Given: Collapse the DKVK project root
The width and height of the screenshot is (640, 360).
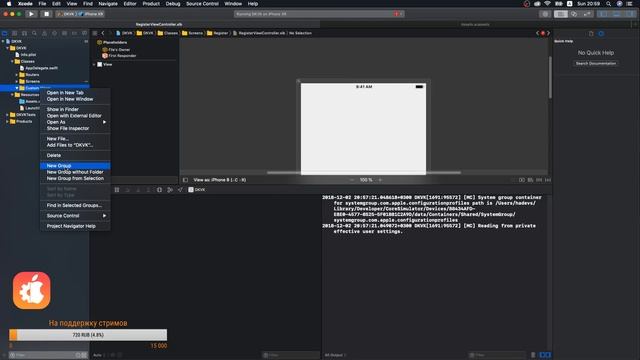Looking at the screenshot, I should (3, 41).
